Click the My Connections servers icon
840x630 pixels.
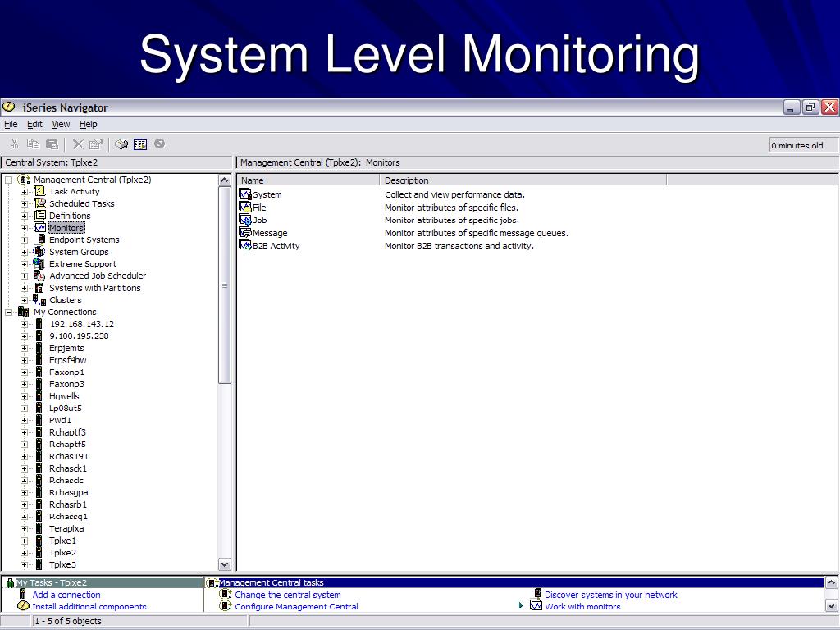click(x=24, y=312)
